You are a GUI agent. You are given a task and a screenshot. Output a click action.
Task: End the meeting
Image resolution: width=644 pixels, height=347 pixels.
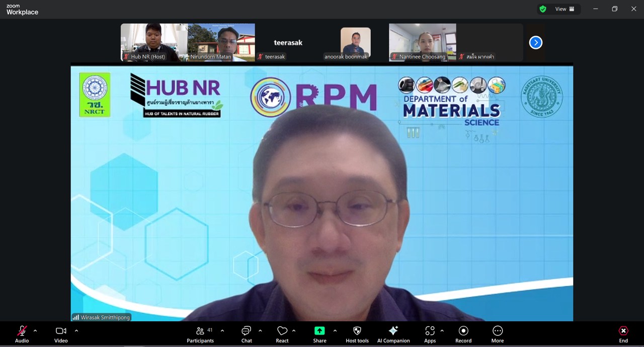click(x=623, y=334)
